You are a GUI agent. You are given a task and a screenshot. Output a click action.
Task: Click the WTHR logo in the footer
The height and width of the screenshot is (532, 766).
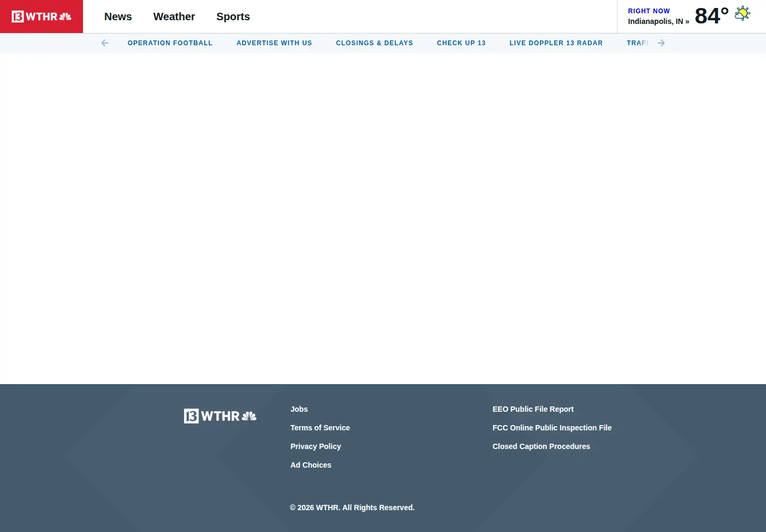click(220, 416)
